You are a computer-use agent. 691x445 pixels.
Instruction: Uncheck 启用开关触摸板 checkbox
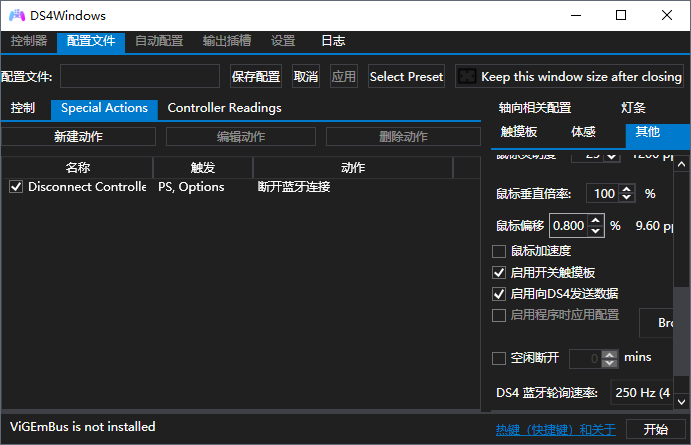pos(499,273)
